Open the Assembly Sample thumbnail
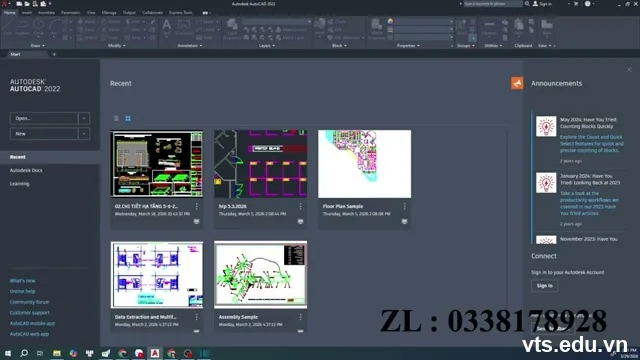 260,274
